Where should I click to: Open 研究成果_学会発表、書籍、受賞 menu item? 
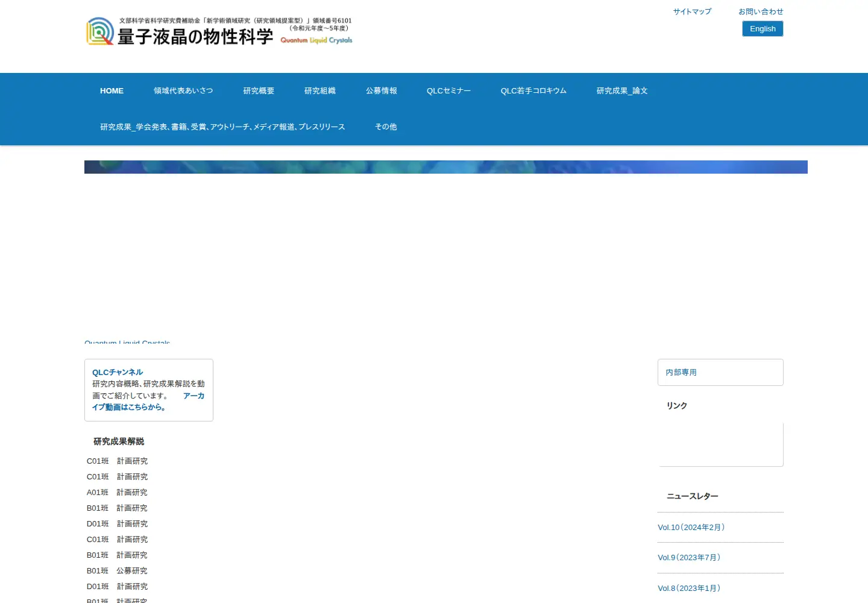[x=222, y=127]
